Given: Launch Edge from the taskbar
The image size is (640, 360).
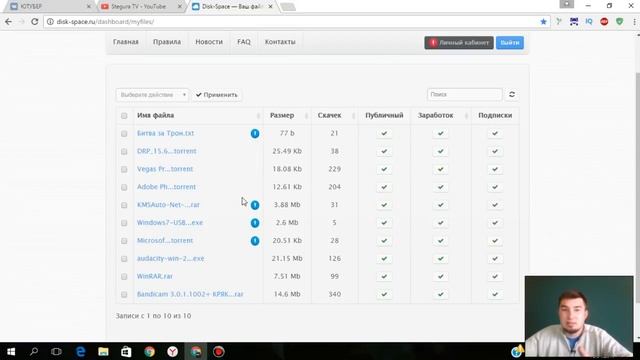Looking at the screenshot, I should (80, 351).
